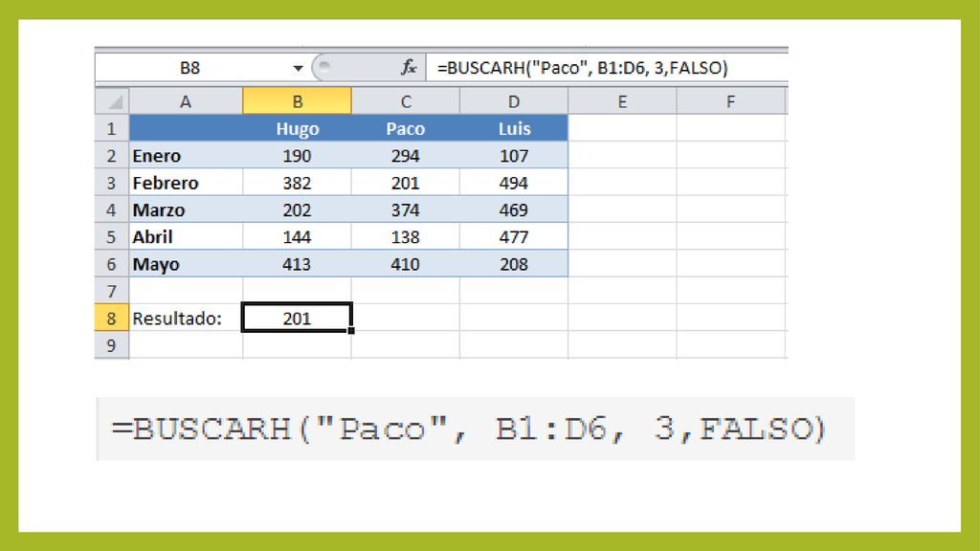
Task: Click cell with value 382
Action: coord(297,183)
